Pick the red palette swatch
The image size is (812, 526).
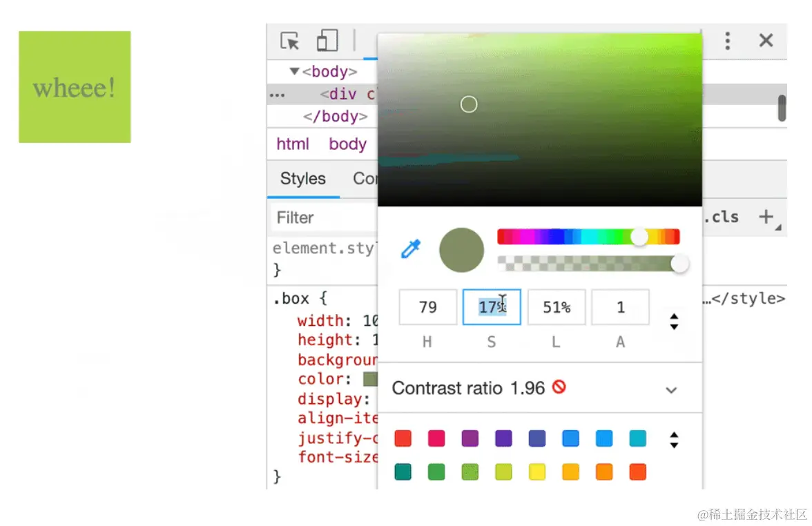click(x=403, y=438)
